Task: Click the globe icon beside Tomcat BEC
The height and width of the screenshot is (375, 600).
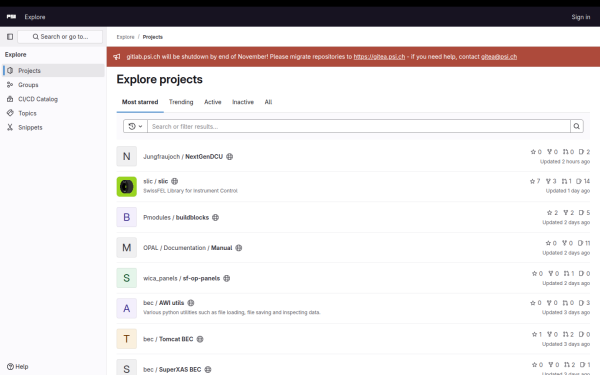Action: tap(200, 339)
